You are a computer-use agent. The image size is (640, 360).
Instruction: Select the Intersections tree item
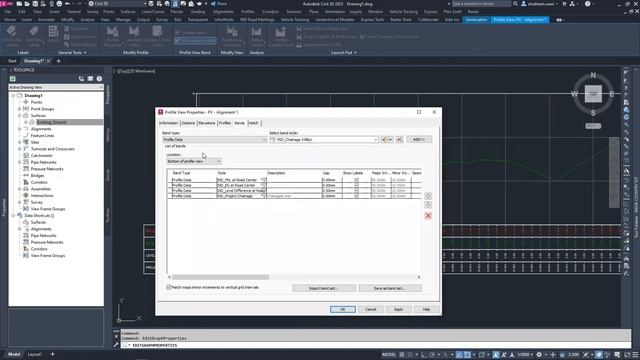pos(42,196)
